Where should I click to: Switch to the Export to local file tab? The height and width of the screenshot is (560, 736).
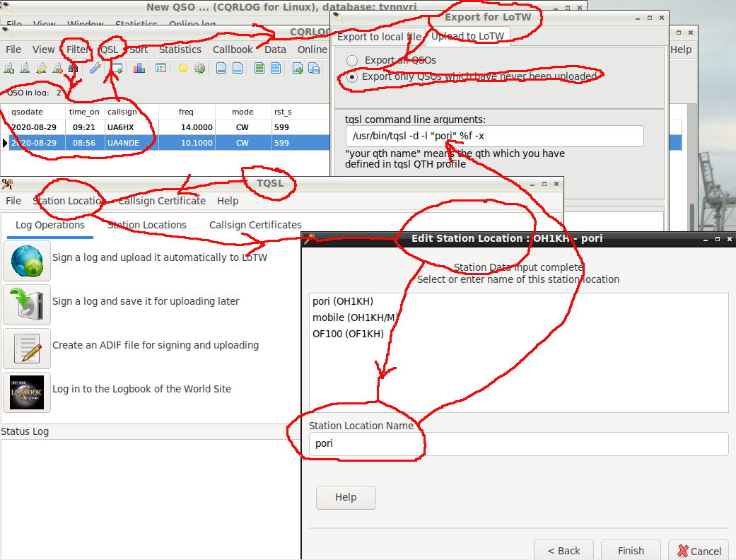pyautogui.click(x=379, y=37)
